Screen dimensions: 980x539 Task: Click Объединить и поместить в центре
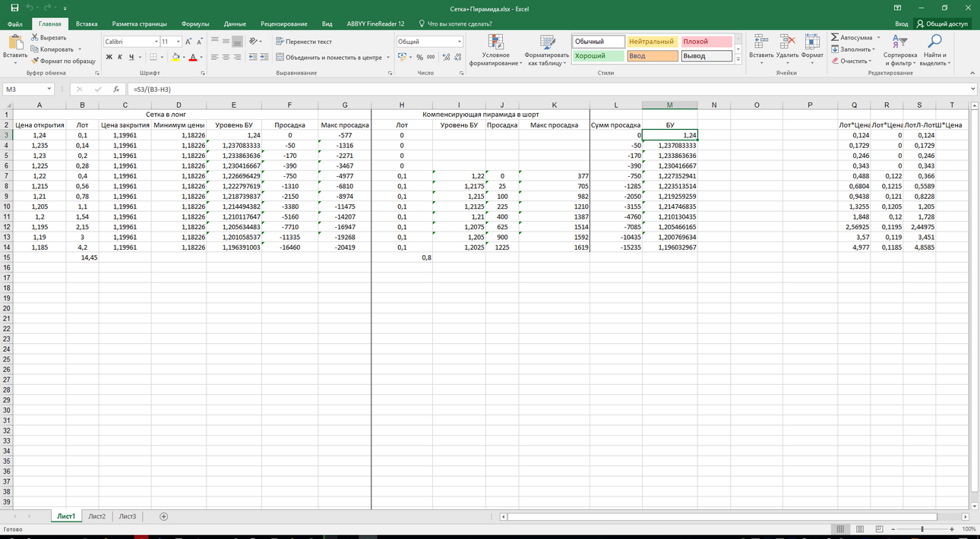click(x=329, y=57)
